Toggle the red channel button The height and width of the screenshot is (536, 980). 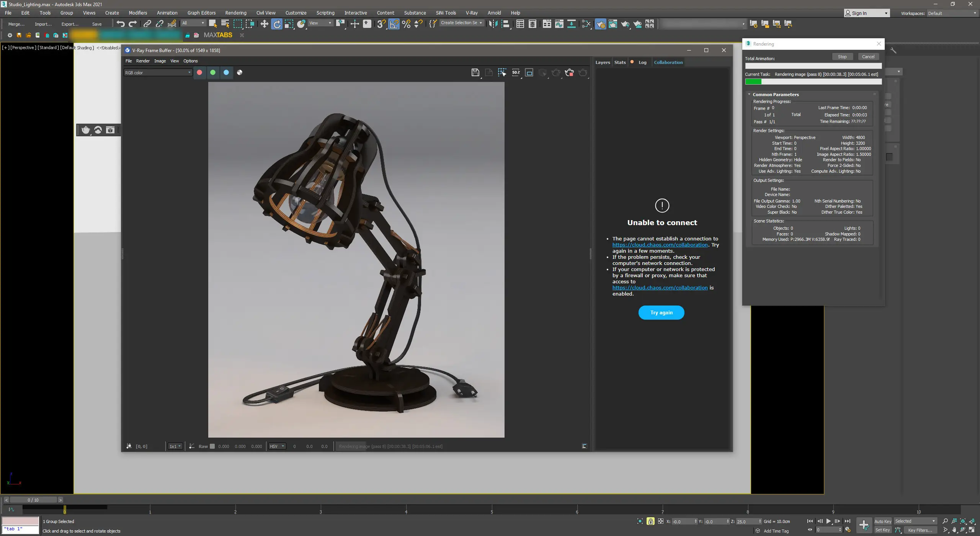coord(199,72)
